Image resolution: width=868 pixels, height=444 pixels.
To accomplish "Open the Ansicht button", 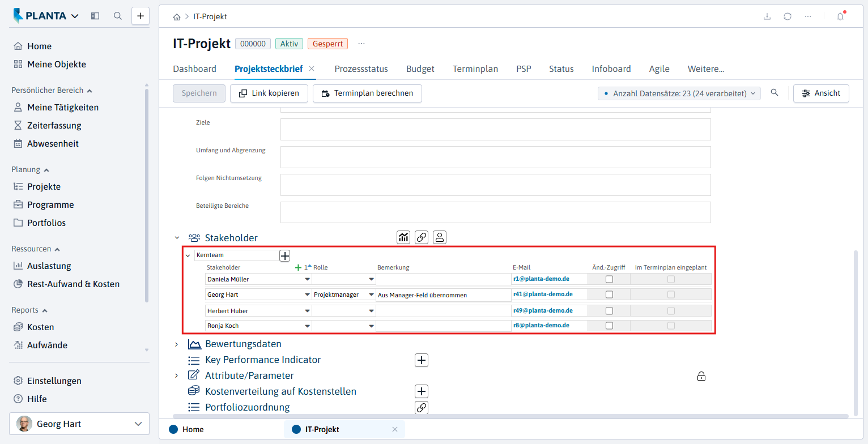I will tap(821, 93).
